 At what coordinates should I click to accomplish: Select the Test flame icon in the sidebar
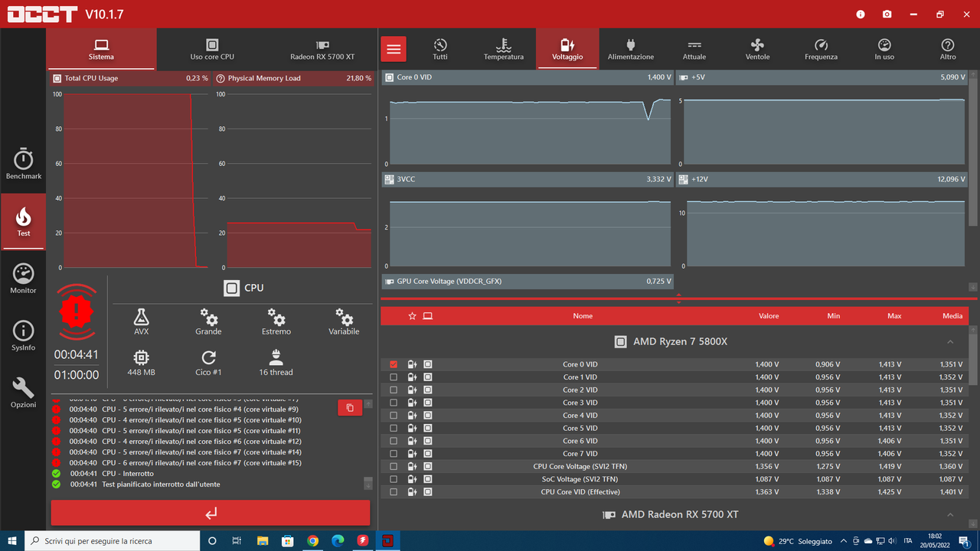click(x=23, y=221)
